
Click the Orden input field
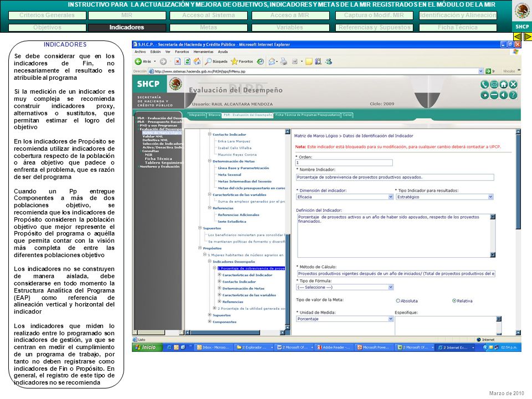(x=344, y=162)
